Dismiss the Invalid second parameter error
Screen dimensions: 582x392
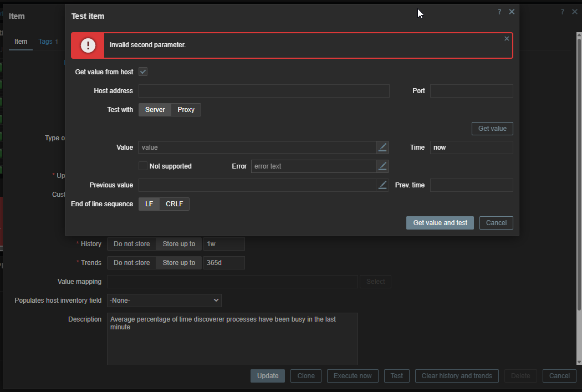507,39
